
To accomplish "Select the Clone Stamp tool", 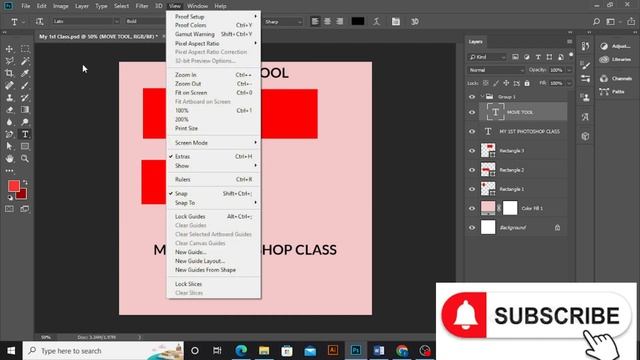I will pyautogui.click(x=9, y=98).
